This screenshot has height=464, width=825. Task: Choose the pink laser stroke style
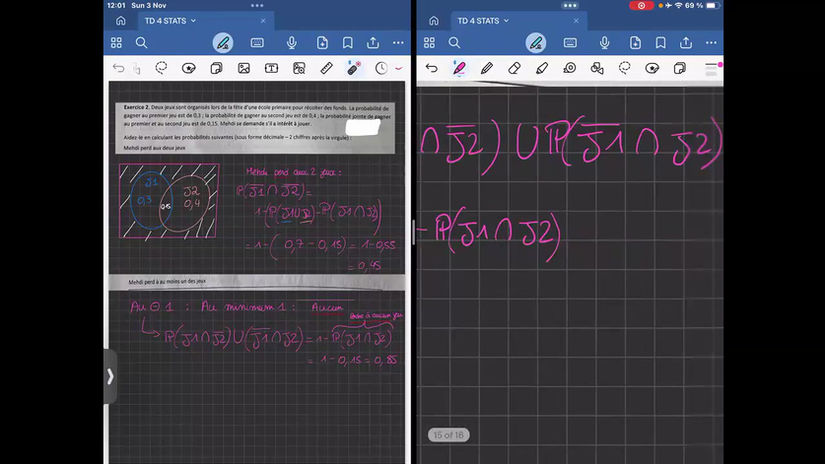click(x=399, y=68)
